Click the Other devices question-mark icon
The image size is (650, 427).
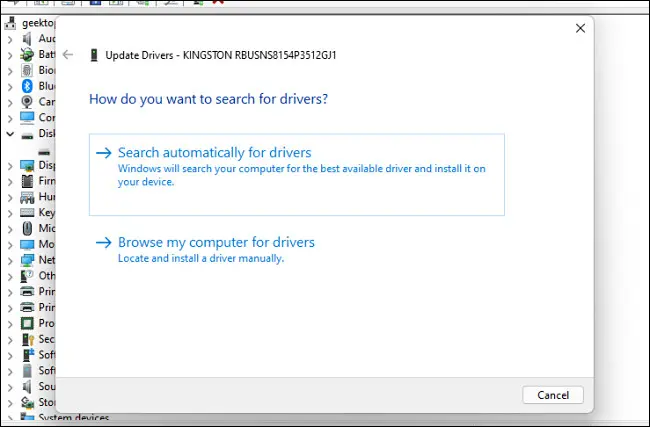[x=27, y=276]
